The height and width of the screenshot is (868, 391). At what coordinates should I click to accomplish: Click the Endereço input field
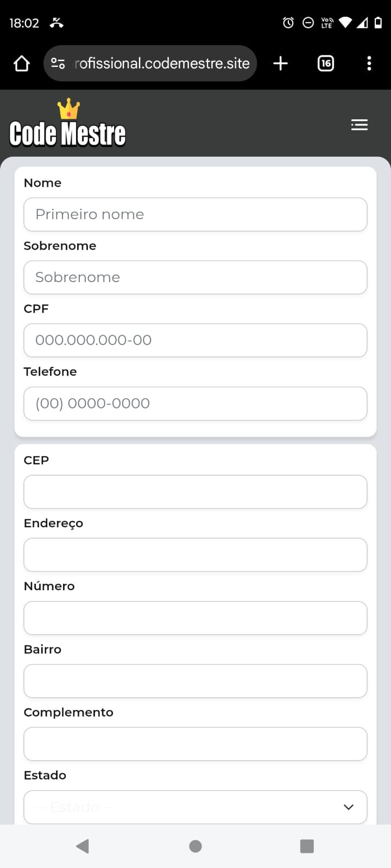pos(195,555)
